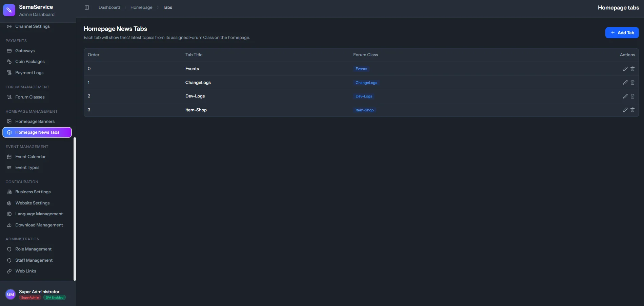Click the ChangeLogs forum class badge

coord(366,83)
